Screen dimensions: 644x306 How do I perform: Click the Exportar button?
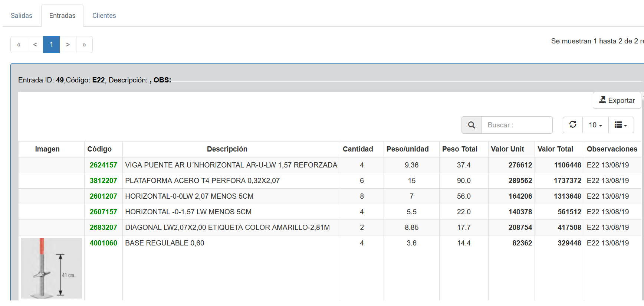click(x=617, y=100)
